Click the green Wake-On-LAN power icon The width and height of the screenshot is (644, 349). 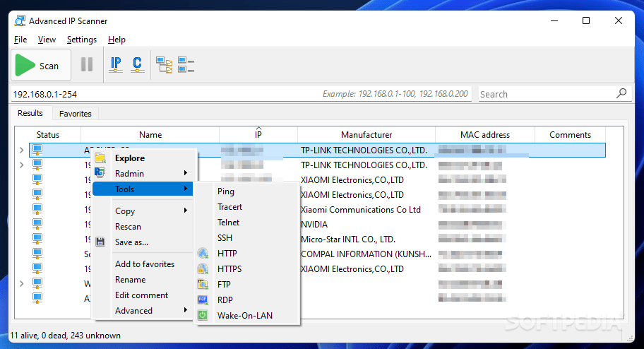pos(203,315)
